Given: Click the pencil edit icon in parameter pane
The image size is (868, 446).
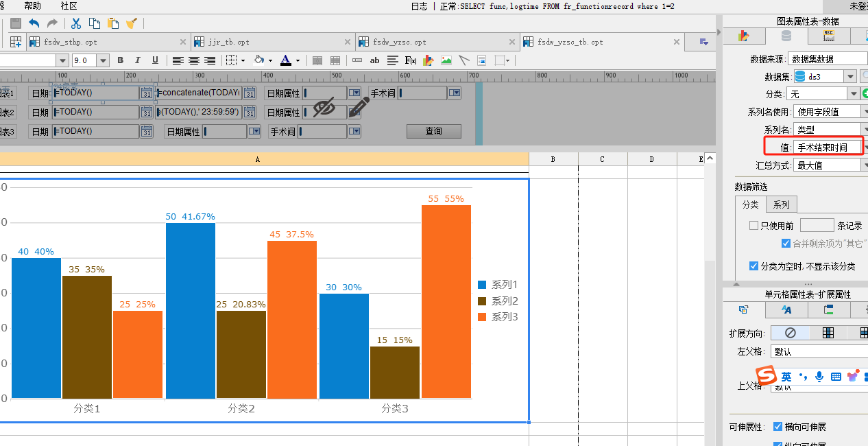Looking at the screenshot, I should [x=359, y=107].
